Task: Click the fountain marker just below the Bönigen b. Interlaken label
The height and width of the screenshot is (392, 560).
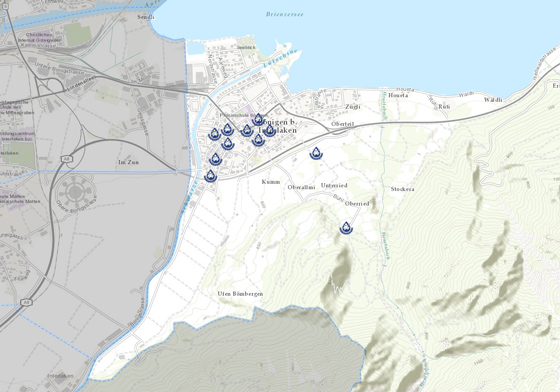Action: (258, 140)
